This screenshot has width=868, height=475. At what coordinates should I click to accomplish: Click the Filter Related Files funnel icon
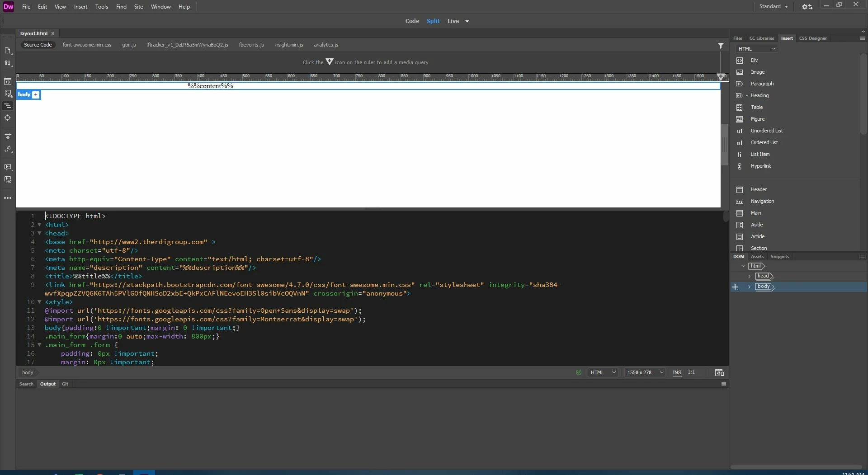click(x=721, y=46)
